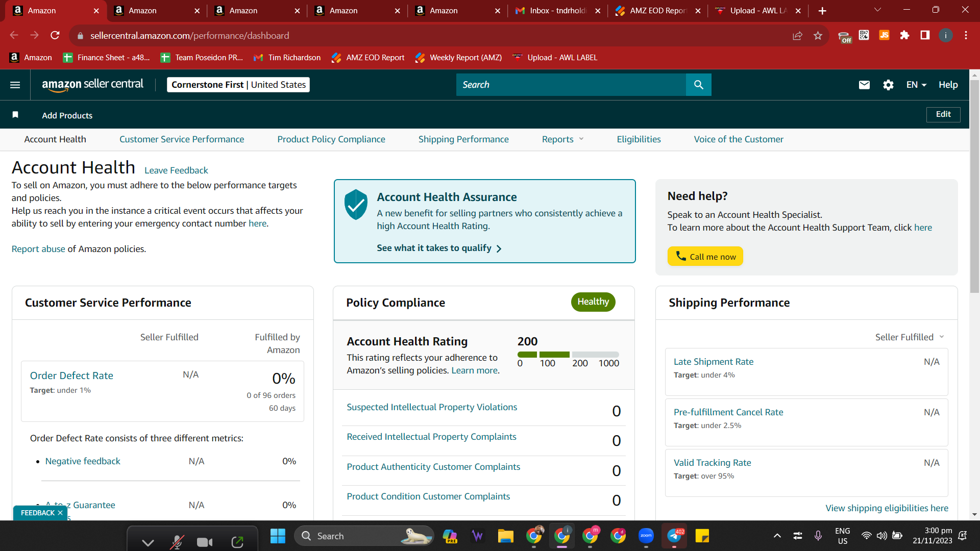Click the Report abuse link
Image resolution: width=980 pixels, height=551 pixels.
click(x=38, y=249)
